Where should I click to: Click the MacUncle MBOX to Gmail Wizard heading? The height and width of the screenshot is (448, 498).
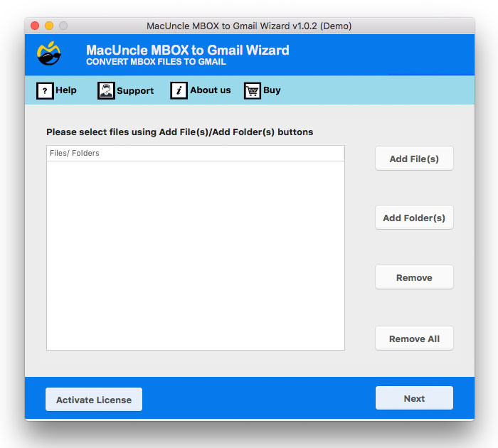pyautogui.click(x=188, y=50)
